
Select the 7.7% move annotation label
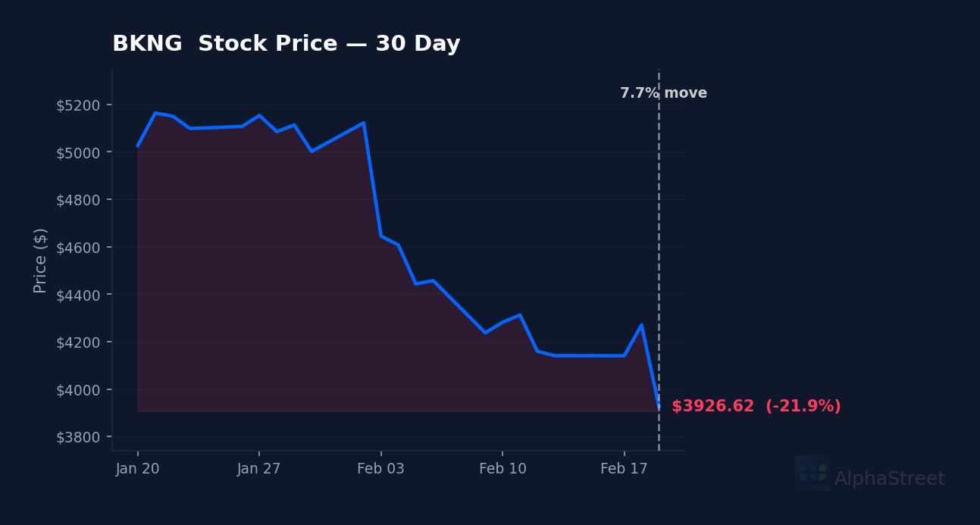[x=663, y=93]
